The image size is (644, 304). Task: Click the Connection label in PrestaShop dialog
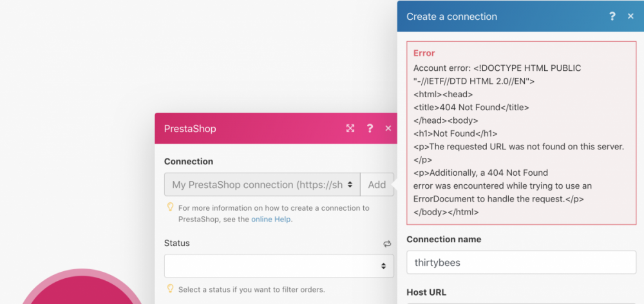pyautogui.click(x=189, y=162)
